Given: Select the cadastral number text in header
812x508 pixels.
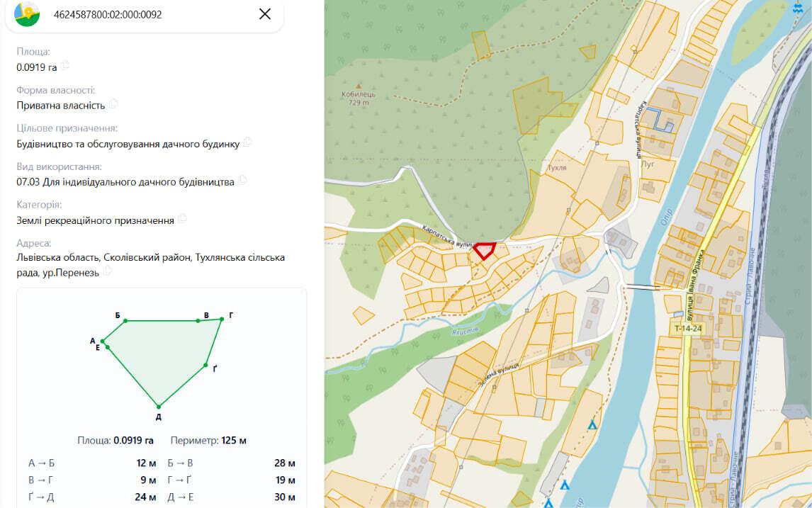Looking at the screenshot, I should pos(108,14).
